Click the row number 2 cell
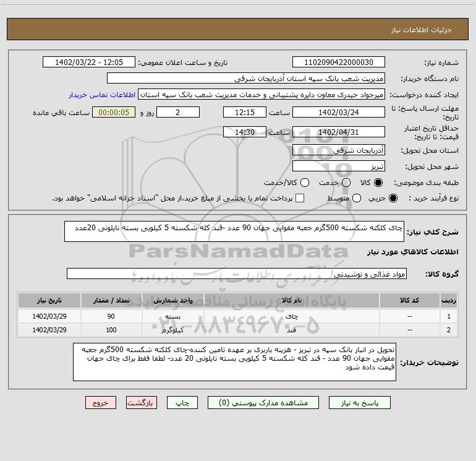476x461 pixels. tap(449, 330)
